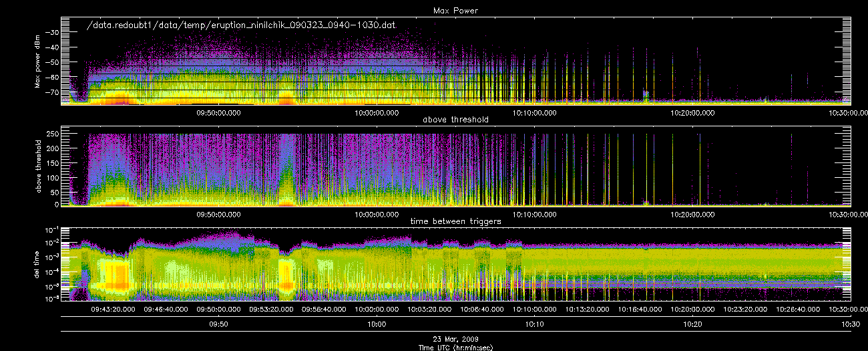
Task: Click the "time between triggers" plot title
Action: pyautogui.click(x=457, y=221)
